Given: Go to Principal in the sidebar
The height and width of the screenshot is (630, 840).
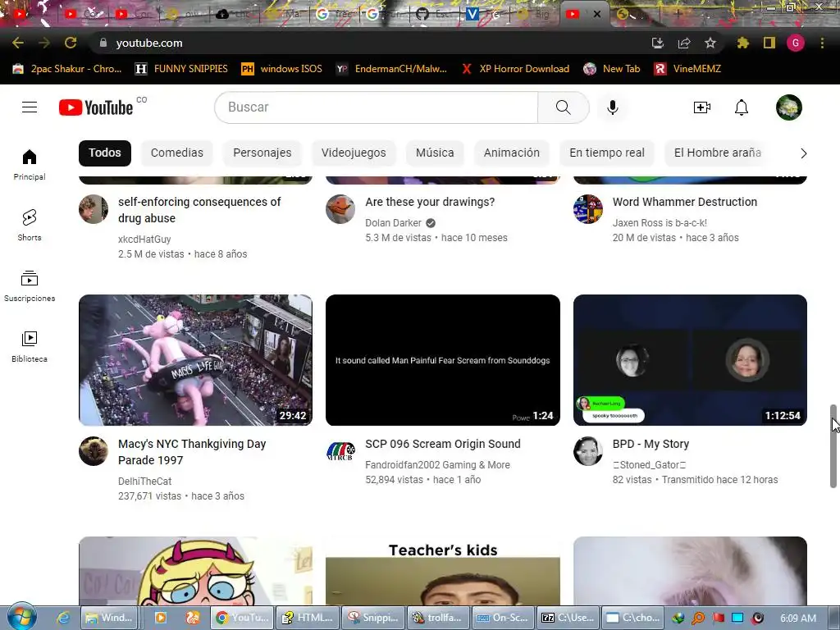Looking at the screenshot, I should point(30,164).
